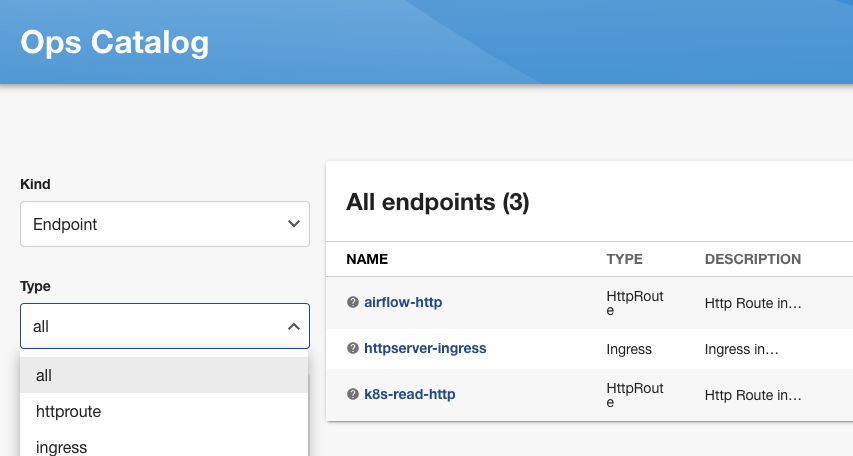This screenshot has width=853, height=456.
Task: Select the 'all' option in Type list
Action: pos(164,375)
